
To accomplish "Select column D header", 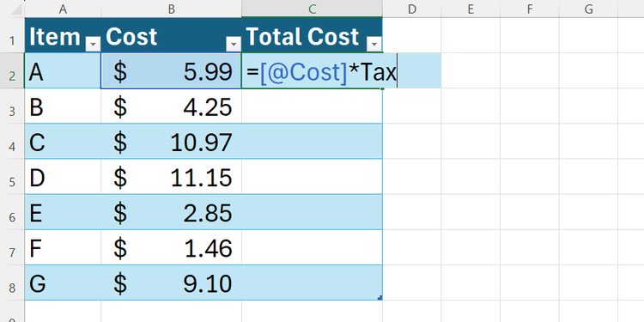I will coord(412,9).
